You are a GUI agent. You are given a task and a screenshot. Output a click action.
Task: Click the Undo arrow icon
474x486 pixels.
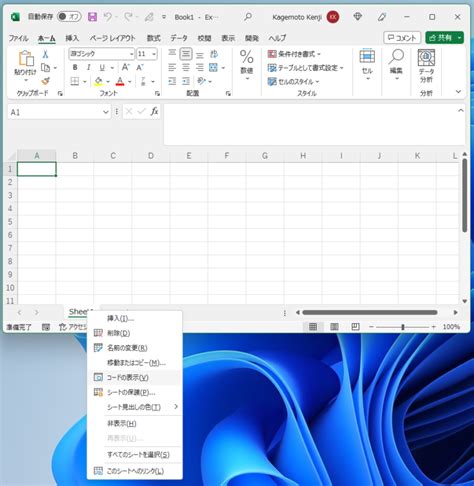(x=108, y=17)
